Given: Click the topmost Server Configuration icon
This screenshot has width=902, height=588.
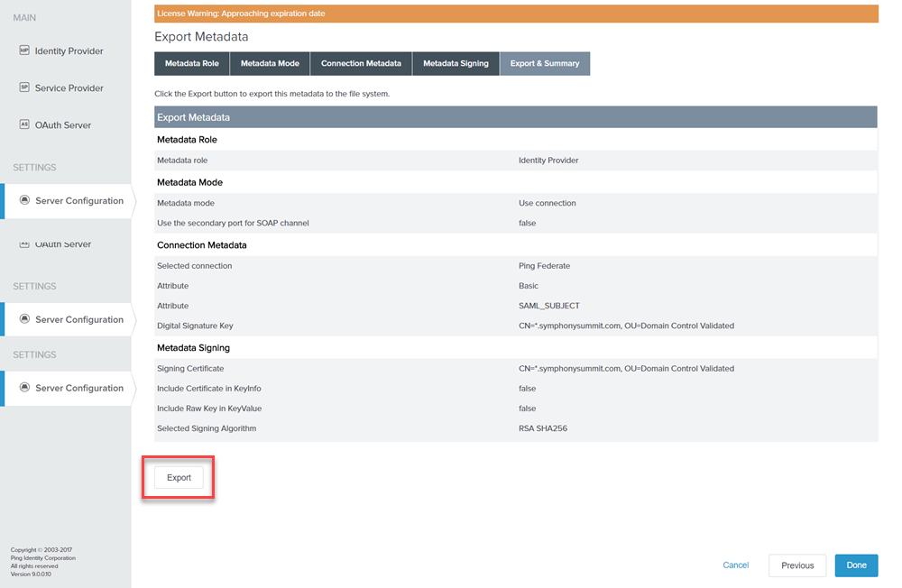Looking at the screenshot, I should tap(25, 200).
